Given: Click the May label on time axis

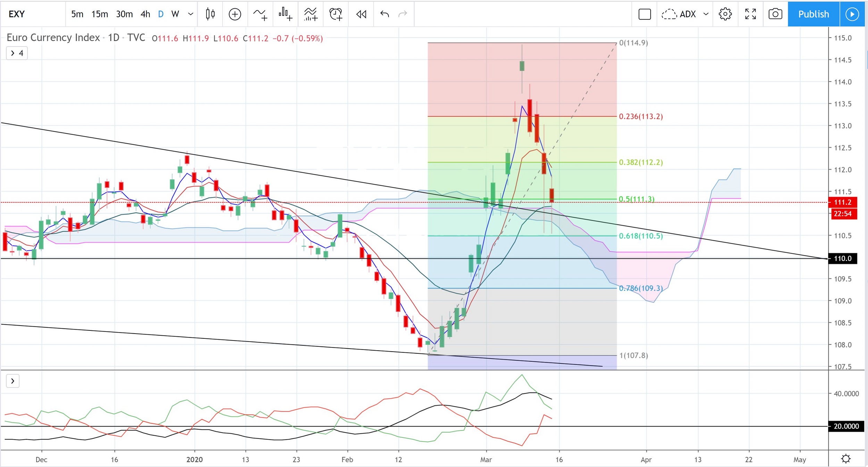Looking at the screenshot, I should click(800, 459).
